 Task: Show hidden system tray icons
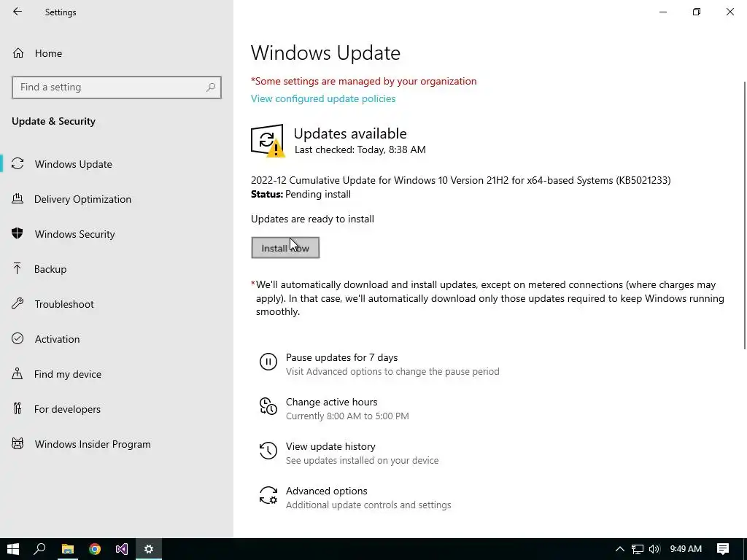620,549
